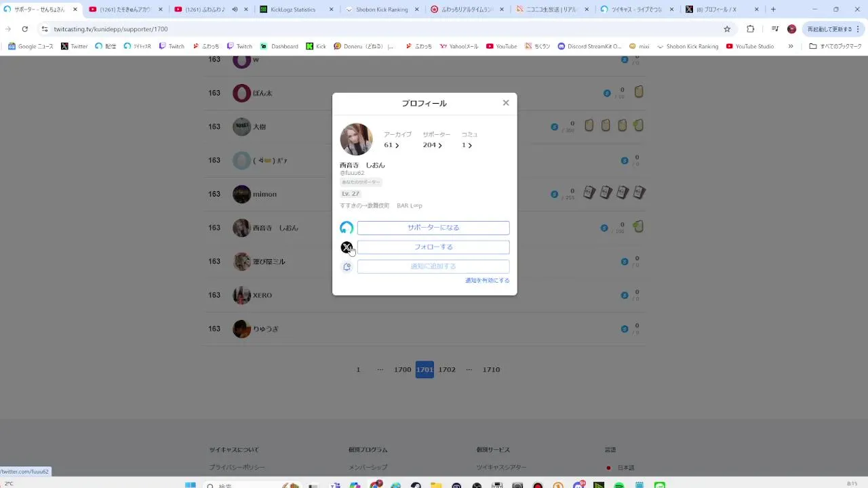868x488 pixels.
Task: Open Spotify from the taskbar
Action: pyautogui.click(x=618, y=485)
